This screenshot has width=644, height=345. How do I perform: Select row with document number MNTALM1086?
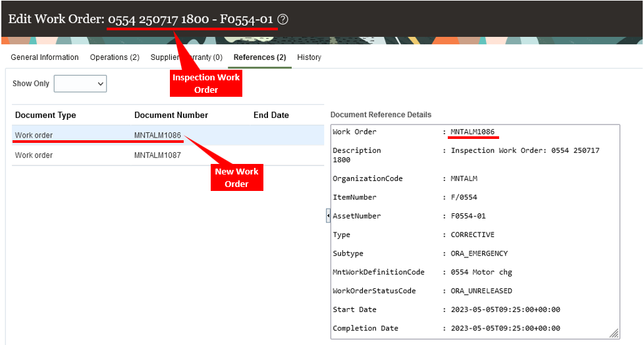pyautogui.click(x=168, y=135)
